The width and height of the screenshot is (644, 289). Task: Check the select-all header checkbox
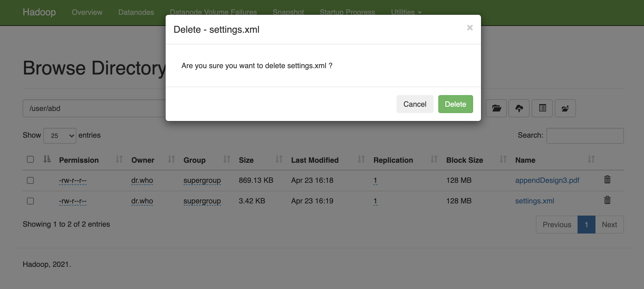point(30,159)
